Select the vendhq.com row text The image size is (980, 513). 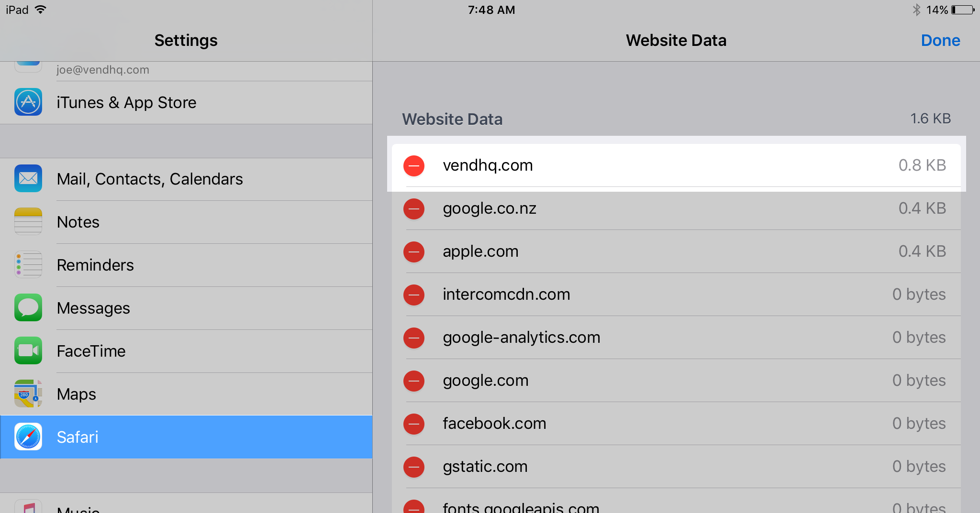[488, 165]
